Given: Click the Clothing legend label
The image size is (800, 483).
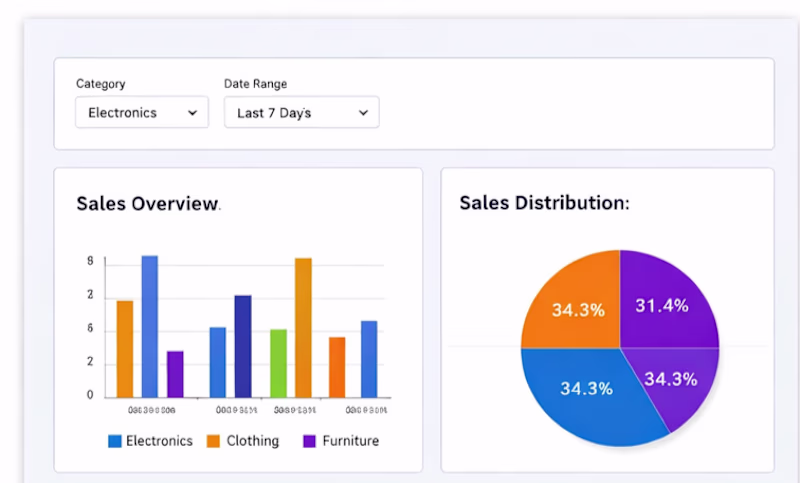Looking at the screenshot, I should point(253,441).
